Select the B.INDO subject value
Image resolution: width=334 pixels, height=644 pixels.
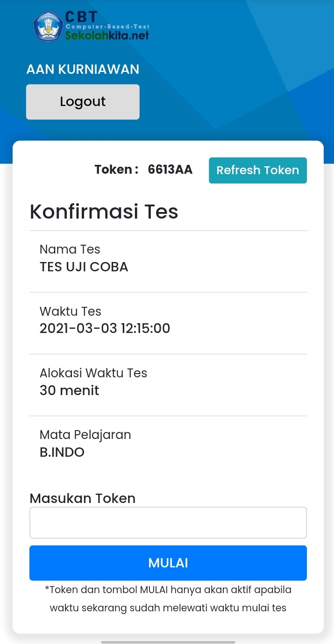coord(62,452)
